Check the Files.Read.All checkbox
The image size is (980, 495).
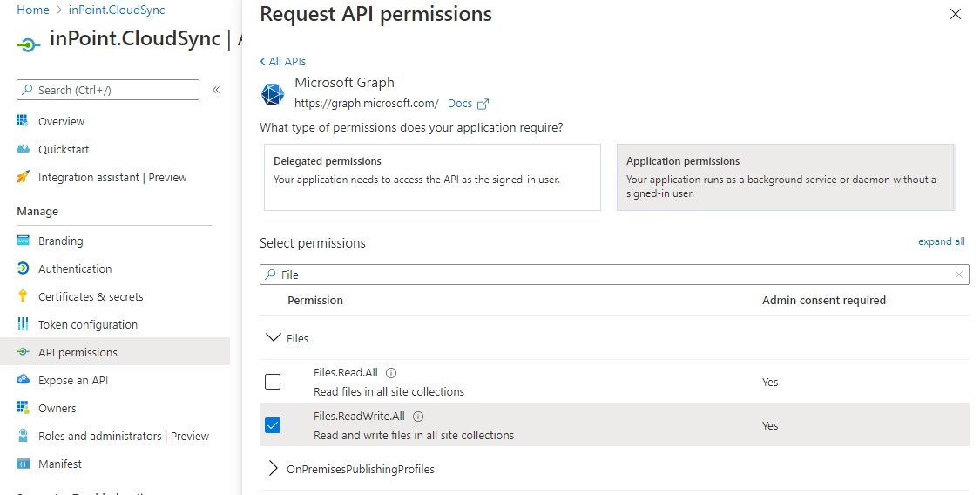click(273, 381)
